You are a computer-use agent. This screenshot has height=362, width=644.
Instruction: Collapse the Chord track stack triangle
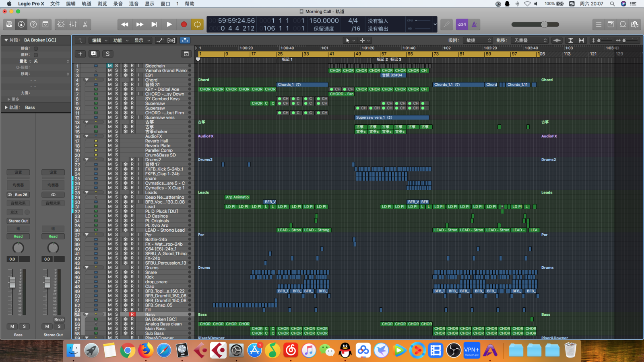[x=86, y=80]
